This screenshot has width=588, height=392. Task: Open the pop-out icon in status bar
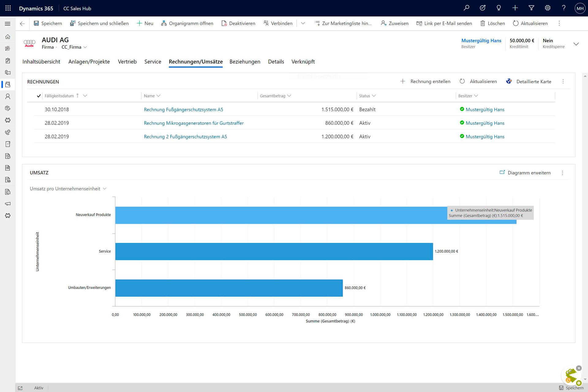click(x=20, y=388)
